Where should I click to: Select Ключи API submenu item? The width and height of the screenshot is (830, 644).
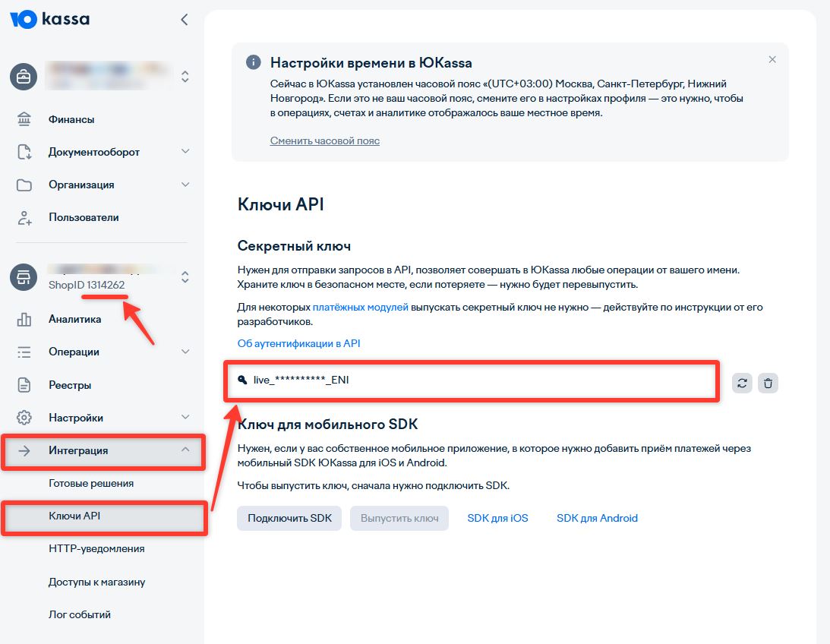pos(74,516)
